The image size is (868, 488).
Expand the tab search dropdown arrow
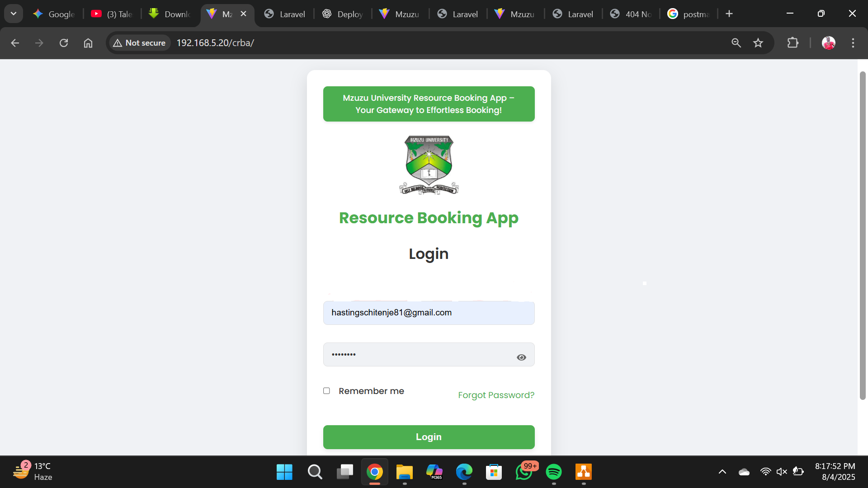tap(14, 14)
